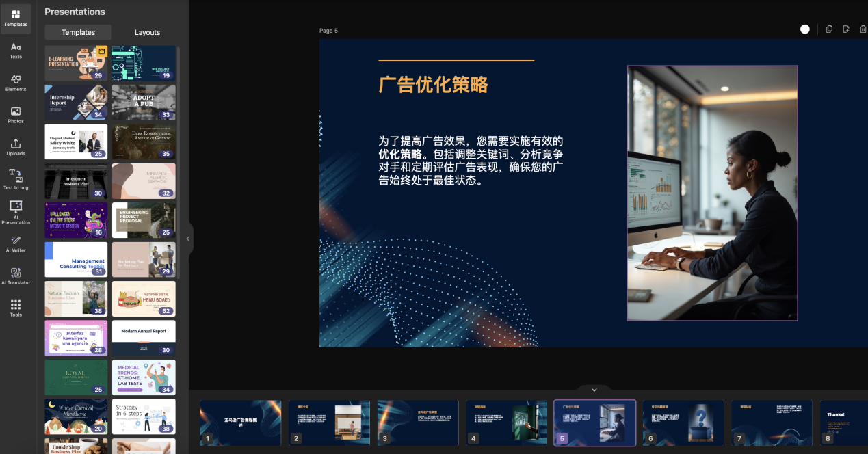The height and width of the screenshot is (454, 868).
Task: Select slide 7 thumbnail
Action: [772, 423]
